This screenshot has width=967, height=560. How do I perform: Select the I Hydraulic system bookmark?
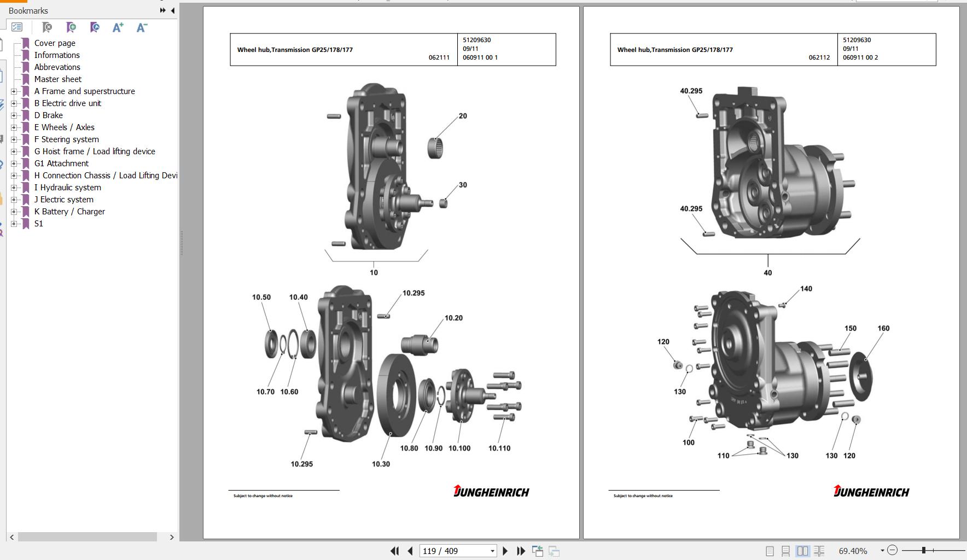click(x=68, y=188)
